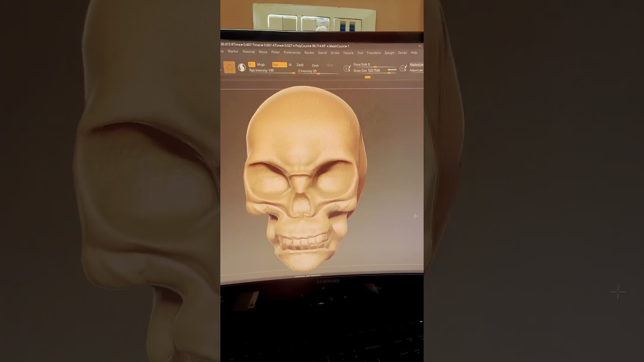
Task: Click the skull model in viewport
Action: (304, 176)
